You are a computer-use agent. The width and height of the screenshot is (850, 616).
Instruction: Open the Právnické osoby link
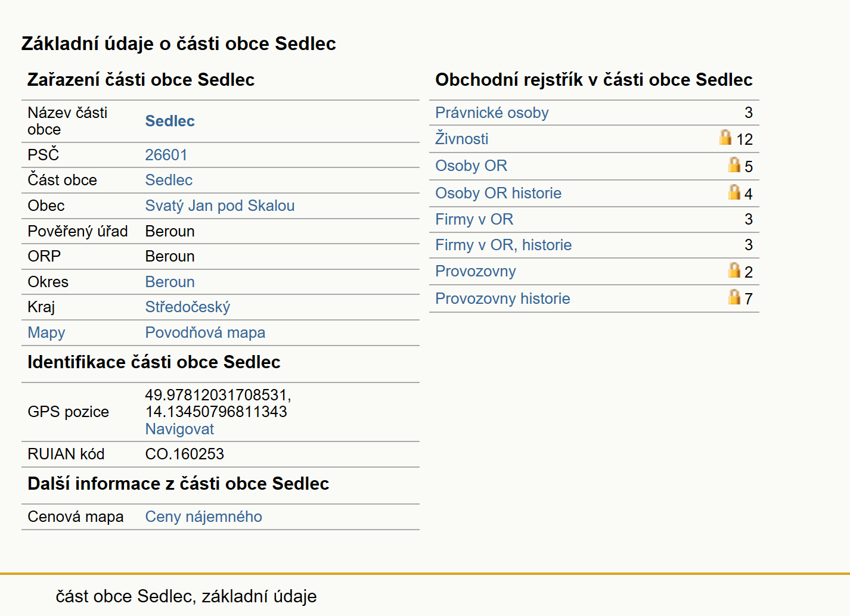492,113
